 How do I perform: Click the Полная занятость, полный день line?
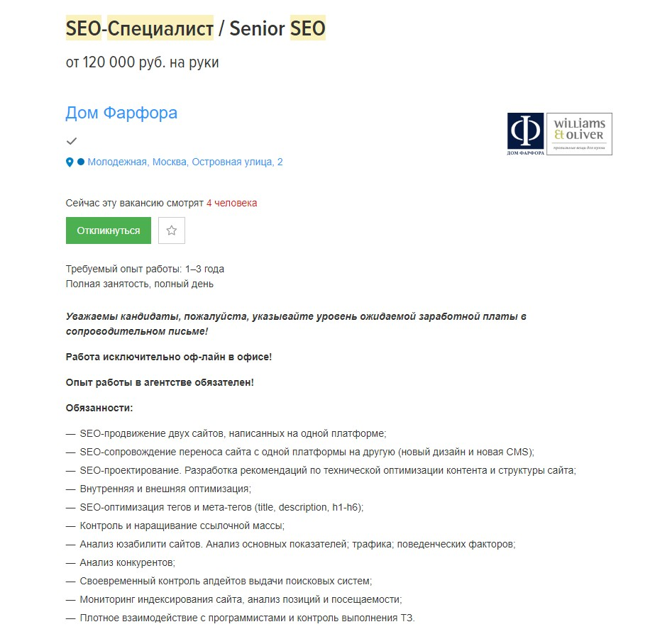[140, 284]
